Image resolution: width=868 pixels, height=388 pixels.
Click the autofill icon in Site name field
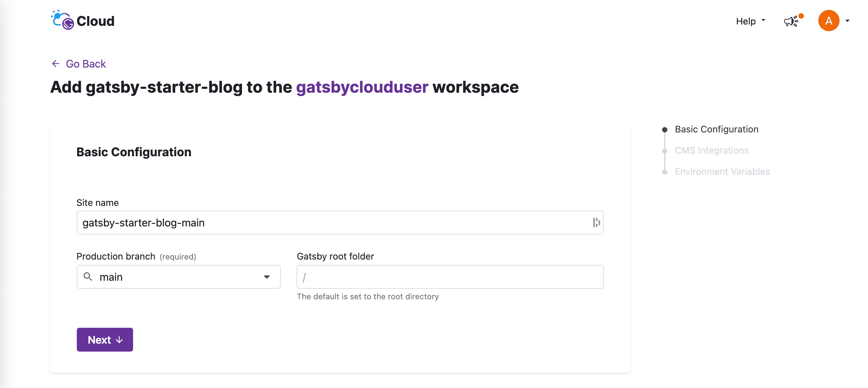596,222
